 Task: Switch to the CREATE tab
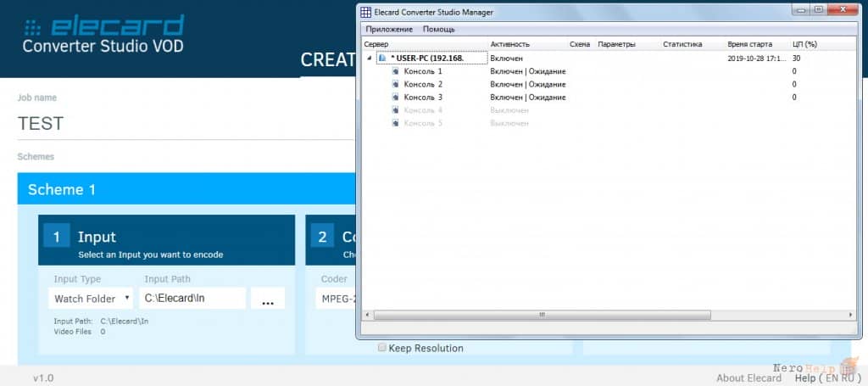coord(328,60)
